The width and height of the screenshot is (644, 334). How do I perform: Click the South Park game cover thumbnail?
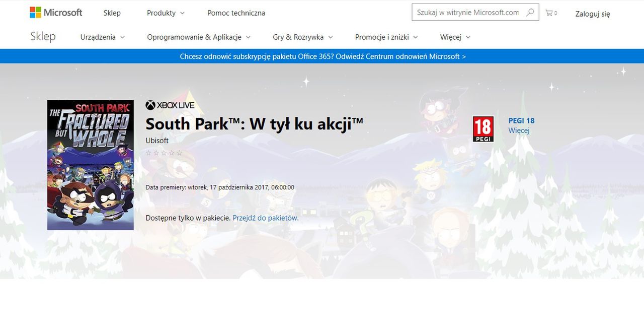pos(91,165)
